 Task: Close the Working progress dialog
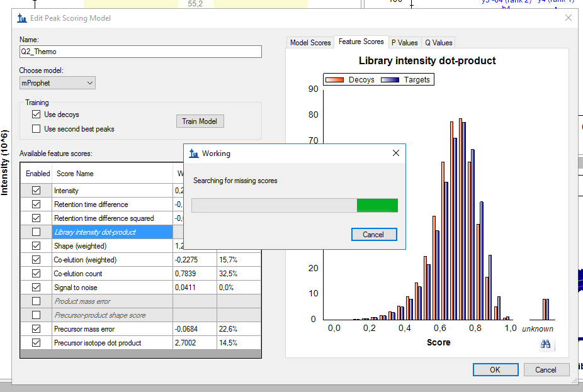tap(395, 153)
